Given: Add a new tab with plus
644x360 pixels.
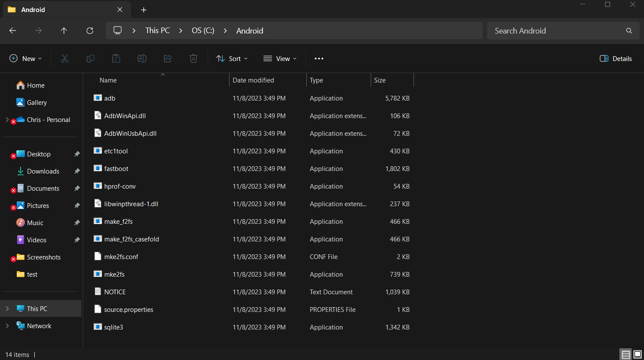Looking at the screenshot, I should click(x=144, y=9).
